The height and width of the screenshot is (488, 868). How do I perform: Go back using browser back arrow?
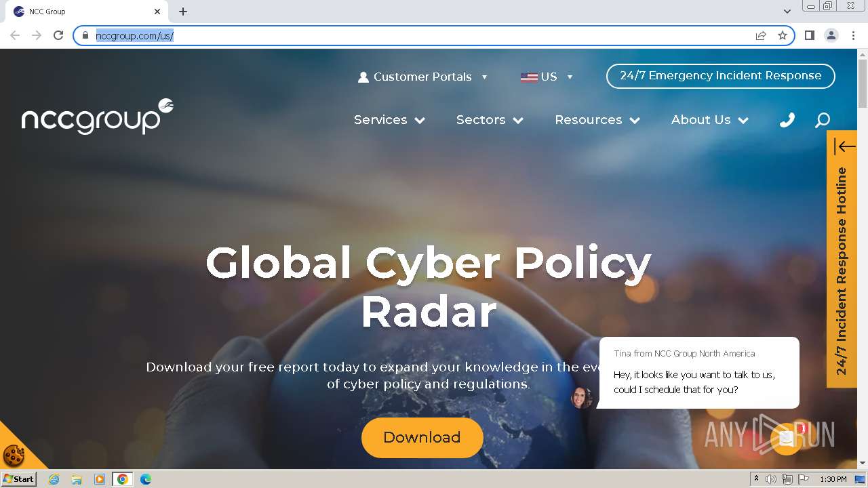point(15,35)
